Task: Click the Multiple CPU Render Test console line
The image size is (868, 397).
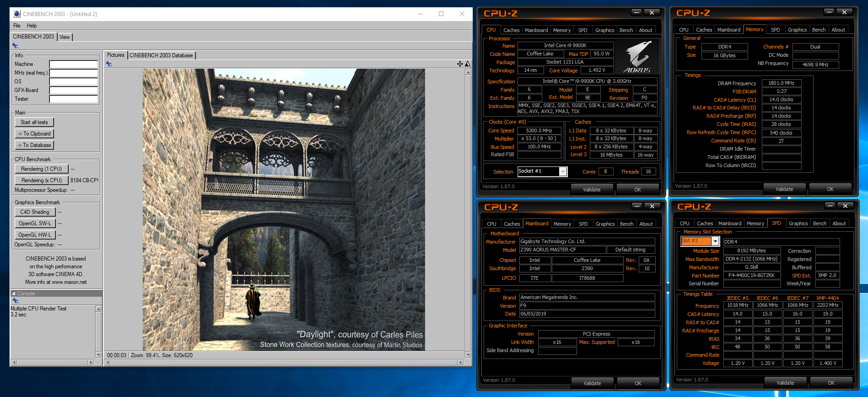Action: [38, 309]
